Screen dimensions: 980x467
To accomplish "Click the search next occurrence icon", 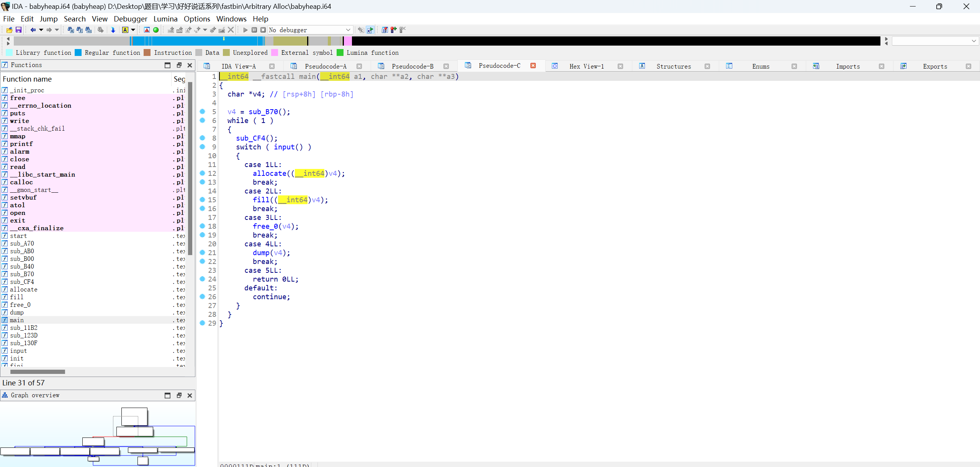I will (x=100, y=30).
